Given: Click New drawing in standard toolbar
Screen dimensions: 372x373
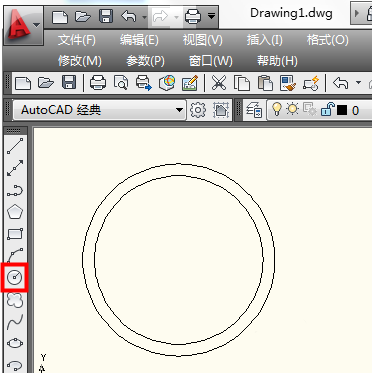Looking at the screenshot, I should click(x=23, y=83).
